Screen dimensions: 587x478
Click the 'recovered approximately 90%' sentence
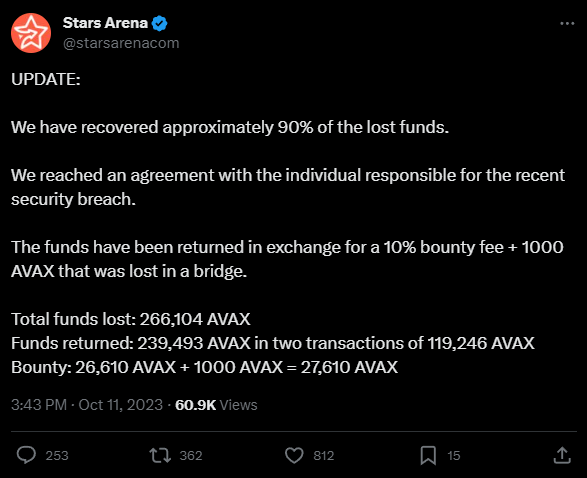click(x=230, y=127)
